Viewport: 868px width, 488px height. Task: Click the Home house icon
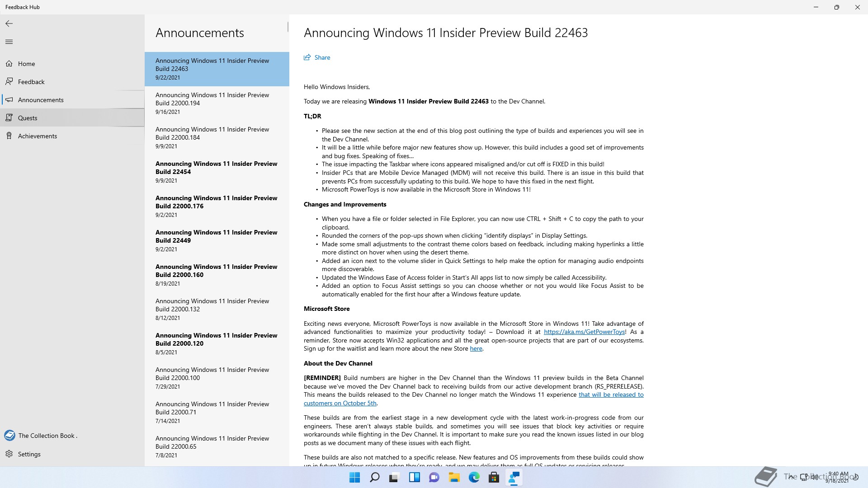[9, 64]
